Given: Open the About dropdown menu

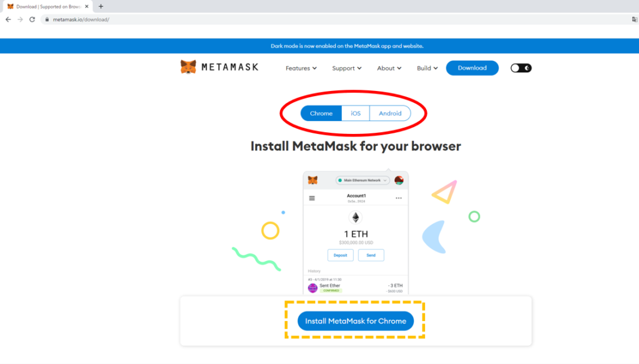Looking at the screenshot, I should coord(389,68).
